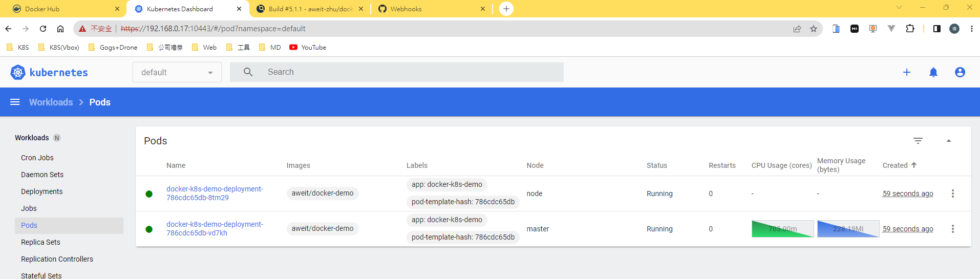980x279 pixels.
Task: Click browser back arrow
Action: pos(8,29)
